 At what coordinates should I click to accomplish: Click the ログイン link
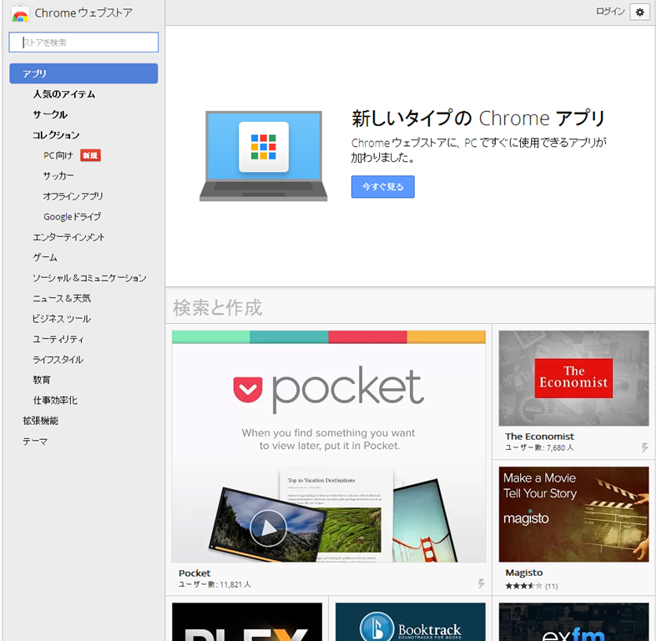pos(610,12)
